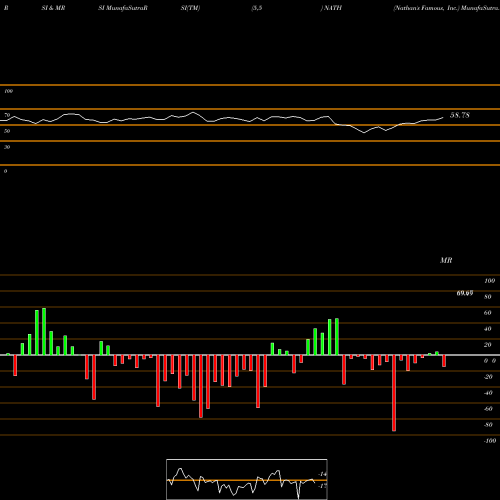Select the 'SI & MR' header text

click(x=53, y=8)
